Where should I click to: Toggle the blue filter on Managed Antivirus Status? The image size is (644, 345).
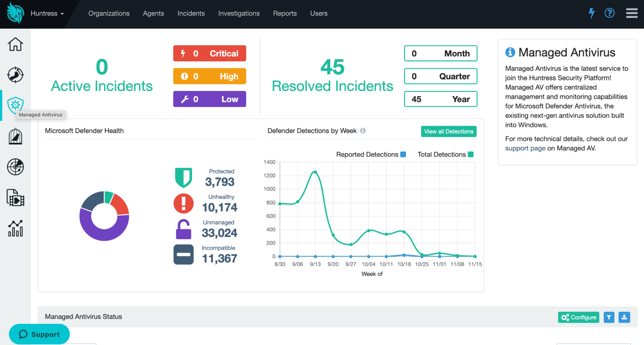click(x=609, y=317)
